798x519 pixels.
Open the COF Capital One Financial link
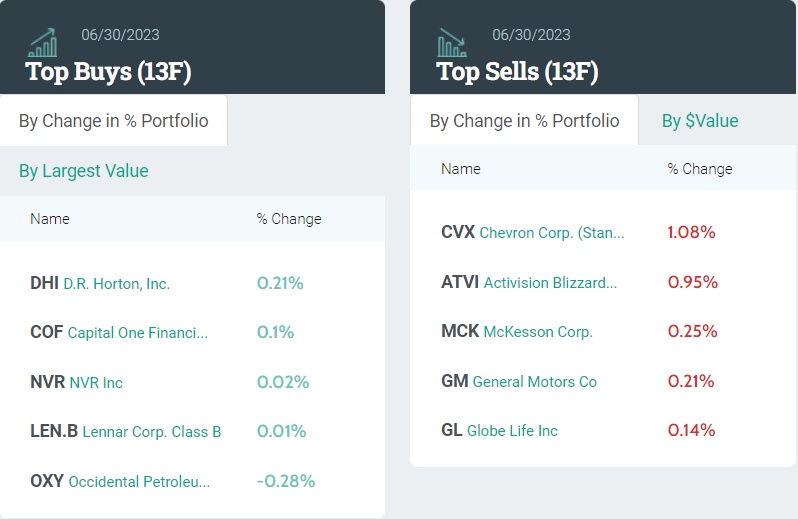119,332
